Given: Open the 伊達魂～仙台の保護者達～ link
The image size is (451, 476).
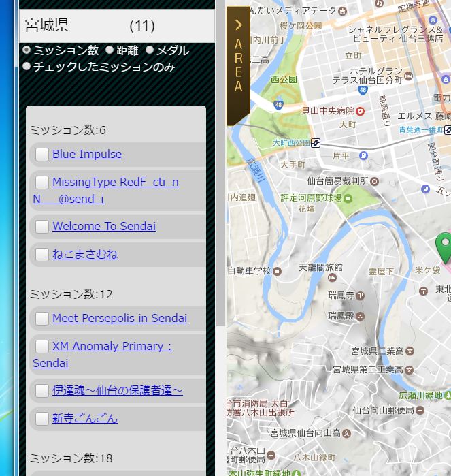Looking at the screenshot, I should coord(118,391).
